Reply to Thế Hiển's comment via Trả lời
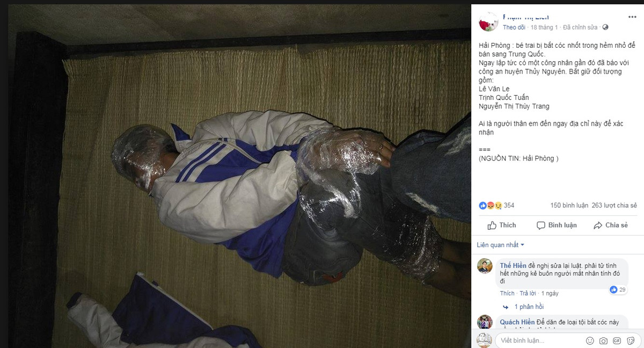This screenshot has width=644, height=348. pos(528,293)
